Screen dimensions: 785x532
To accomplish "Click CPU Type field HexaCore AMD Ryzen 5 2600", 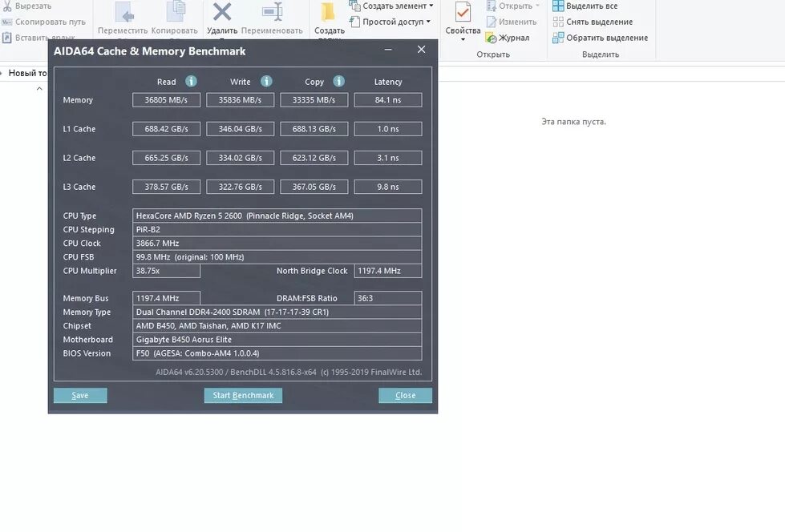I will [277, 216].
